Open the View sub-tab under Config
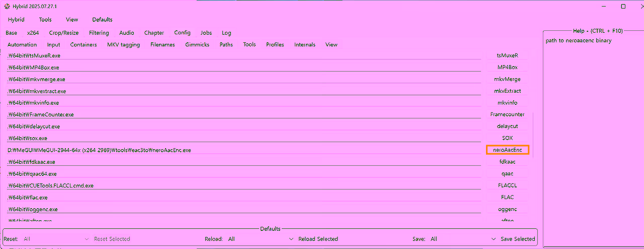The width and height of the screenshot is (644, 249). pos(332,45)
